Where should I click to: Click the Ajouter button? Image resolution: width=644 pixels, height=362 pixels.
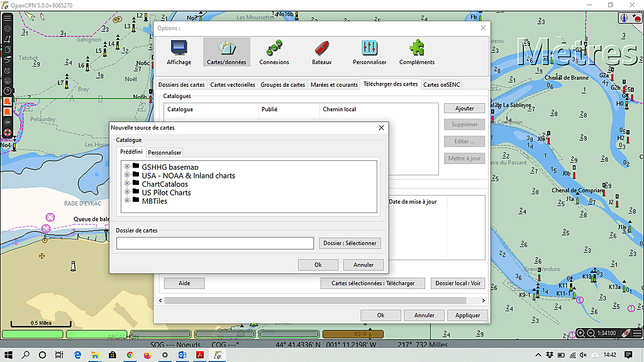click(x=465, y=108)
